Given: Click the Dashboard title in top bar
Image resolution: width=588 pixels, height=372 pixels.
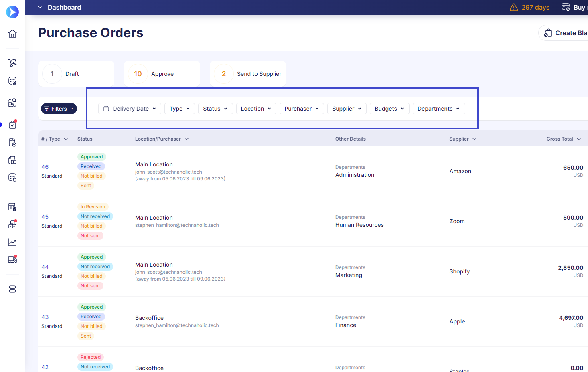Looking at the screenshot, I should [64, 7].
